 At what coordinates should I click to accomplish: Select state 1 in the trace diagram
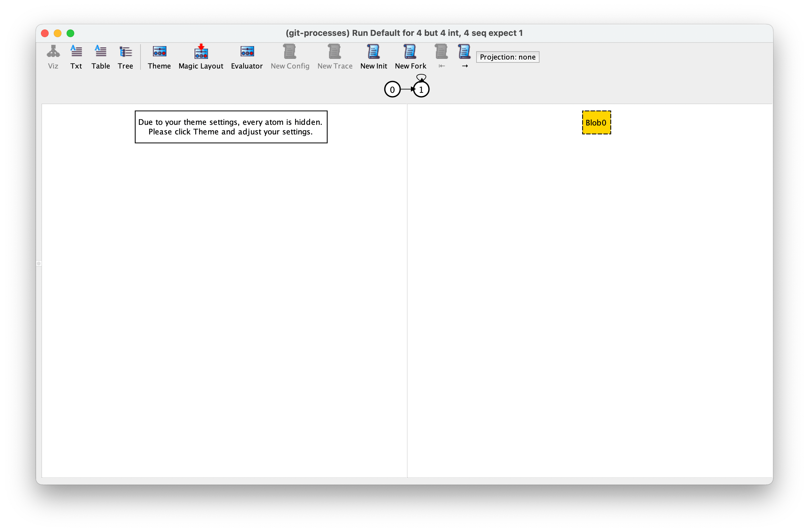[421, 89]
